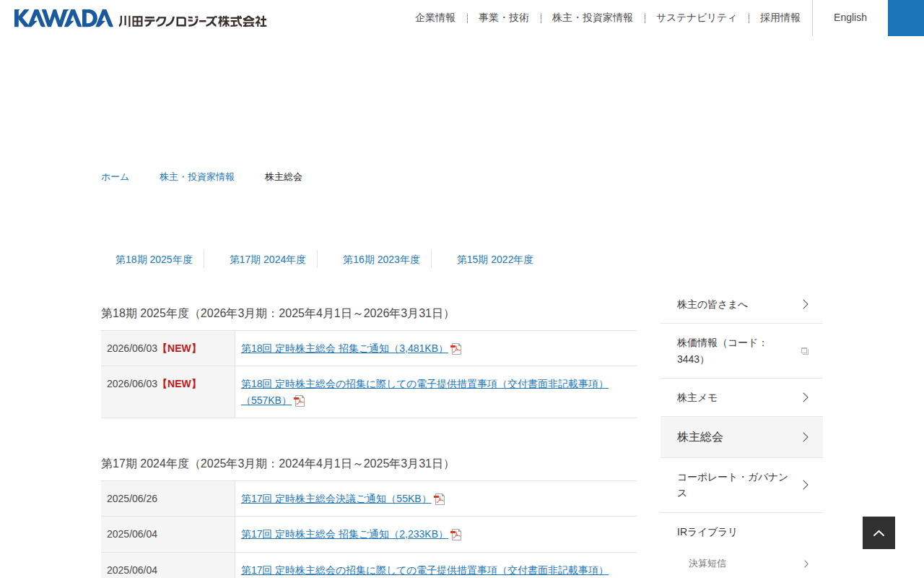Open the 事業・技術 menu
Screen dimensions: 924x578
(504, 18)
